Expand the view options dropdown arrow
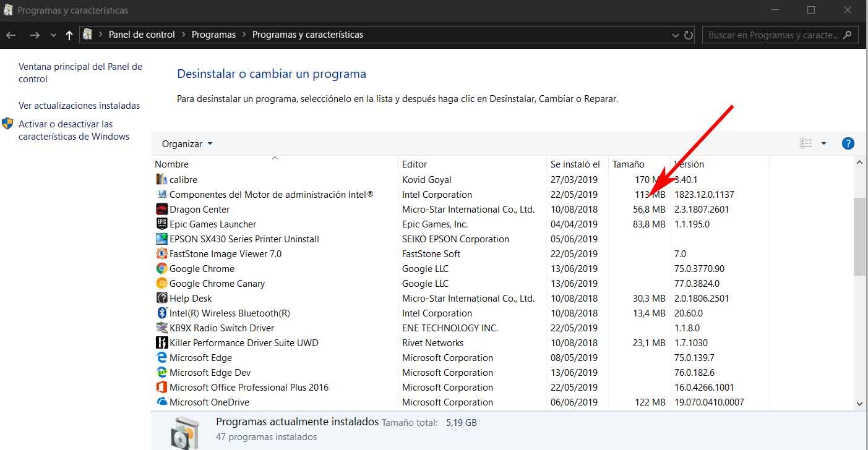 pos(823,143)
